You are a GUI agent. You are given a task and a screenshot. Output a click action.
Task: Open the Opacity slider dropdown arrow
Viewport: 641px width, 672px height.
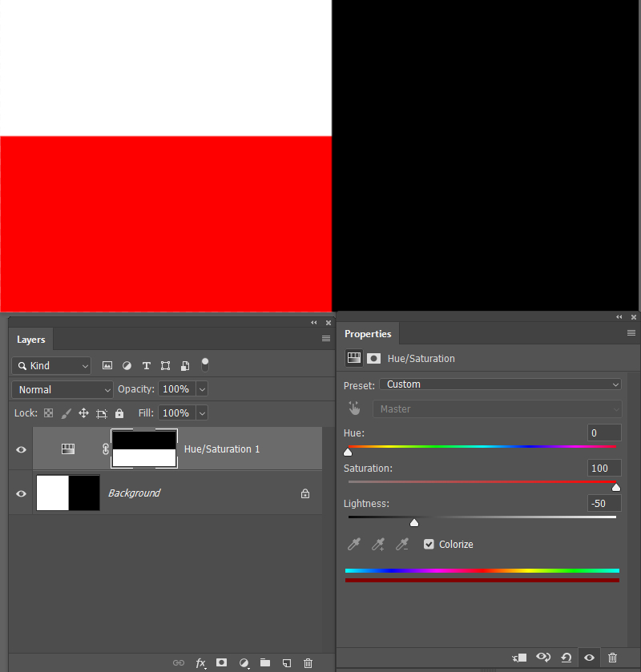(202, 389)
